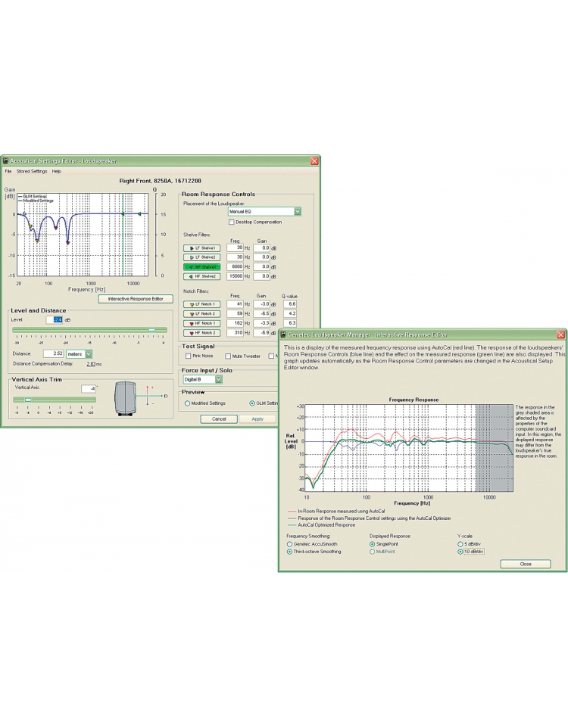
Task: Select the LF Notch 1 filter button
Action: [201, 304]
